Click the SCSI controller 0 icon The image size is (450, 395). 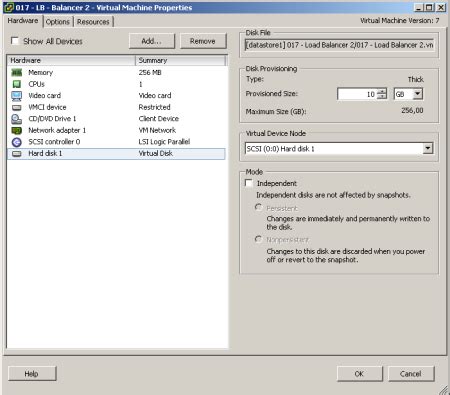click(x=16, y=142)
